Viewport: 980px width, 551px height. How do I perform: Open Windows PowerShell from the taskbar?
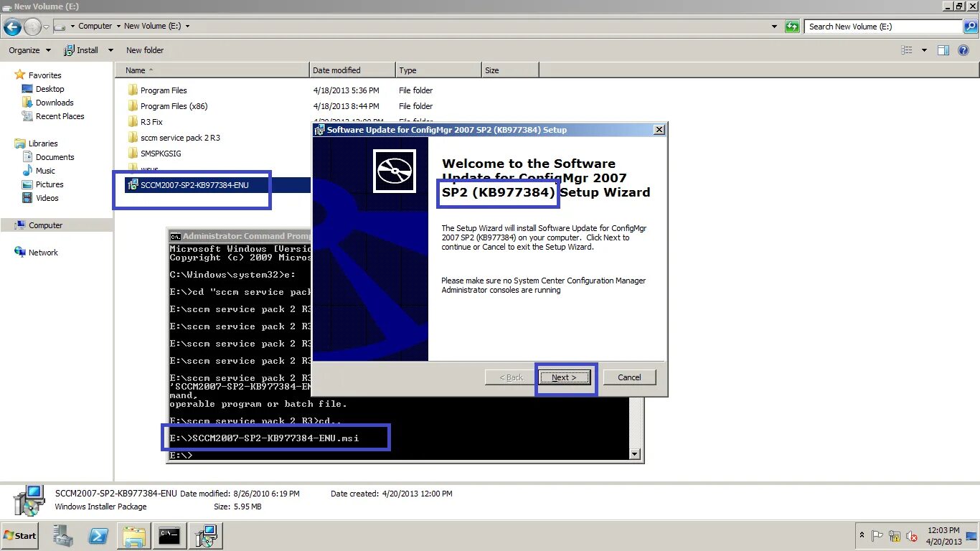pyautogui.click(x=98, y=535)
